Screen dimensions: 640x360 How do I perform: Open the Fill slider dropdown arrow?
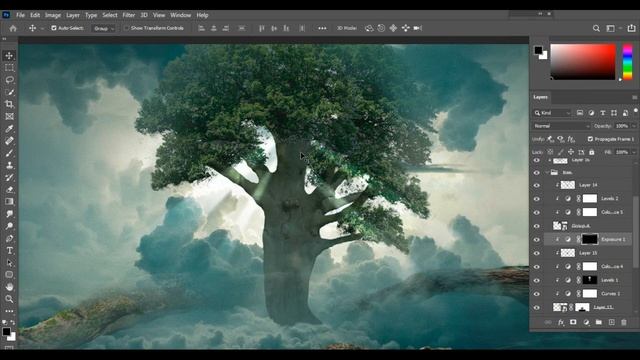pos(634,152)
